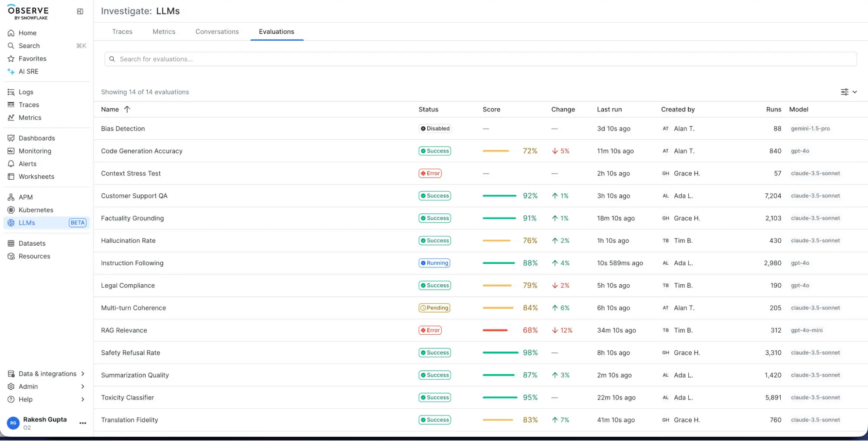Open Code Generation Accuracy evaluation
Image resolution: width=868 pixels, height=441 pixels.
[142, 151]
